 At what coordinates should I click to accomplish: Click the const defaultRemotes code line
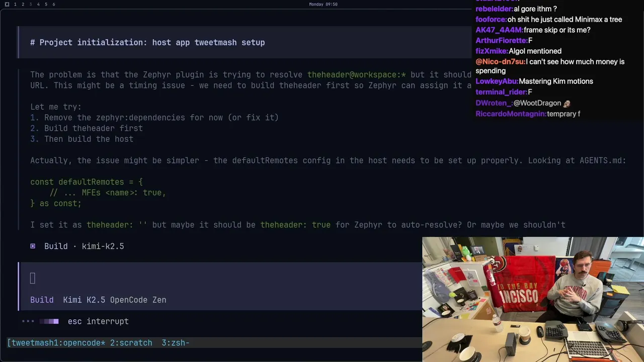pyautogui.click(x=87, y=182)
